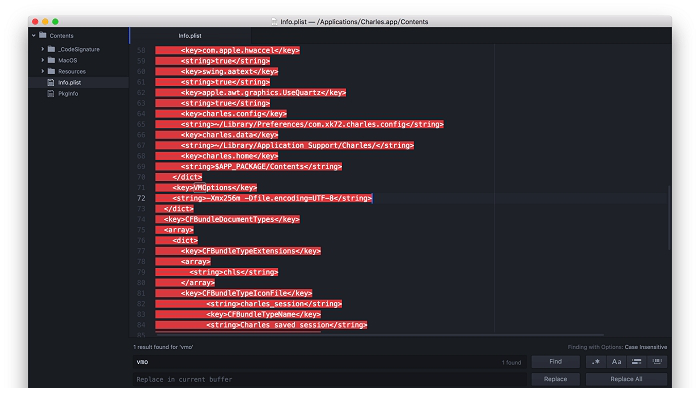Click the Resources folder icon
The image size is (700, 403).
(51, 71)
